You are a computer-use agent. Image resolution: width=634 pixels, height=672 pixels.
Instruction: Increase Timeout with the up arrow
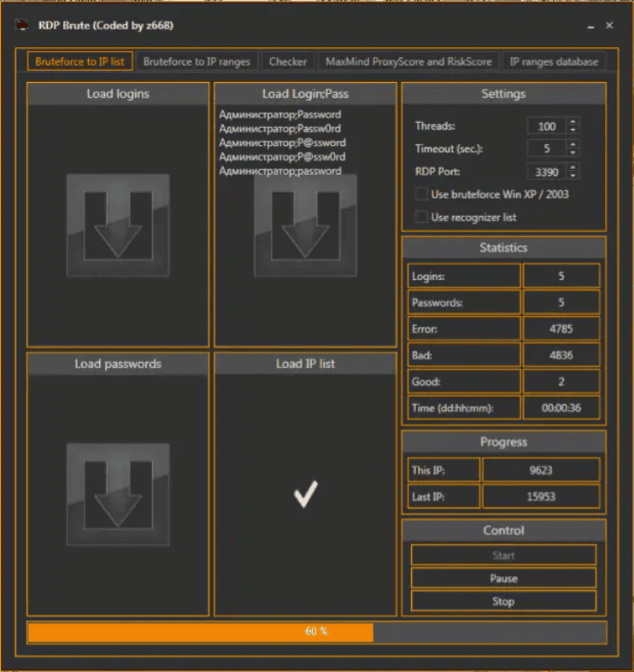coord(573,145)
